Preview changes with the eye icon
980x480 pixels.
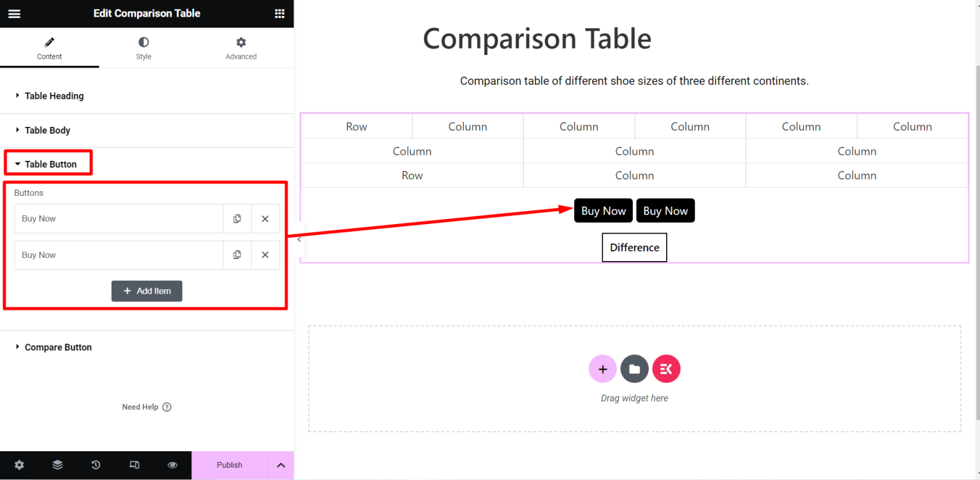(172, 465)
